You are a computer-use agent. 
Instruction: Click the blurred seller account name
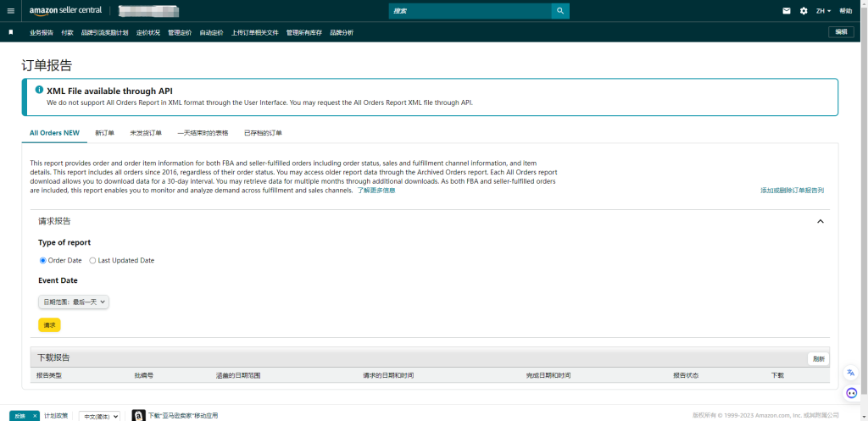pos(149,11)
